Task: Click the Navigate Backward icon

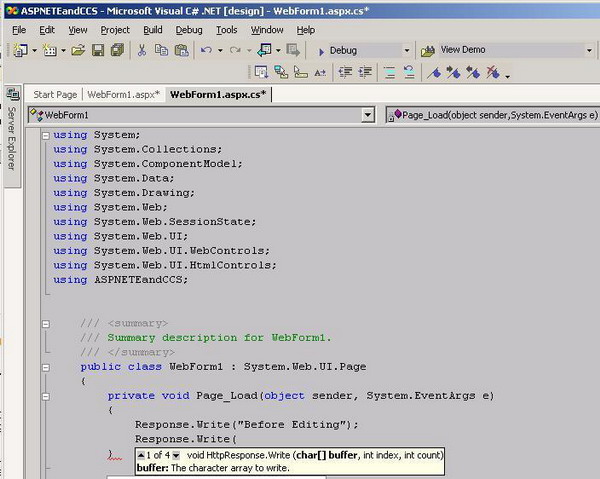Action: coord(265,50)
